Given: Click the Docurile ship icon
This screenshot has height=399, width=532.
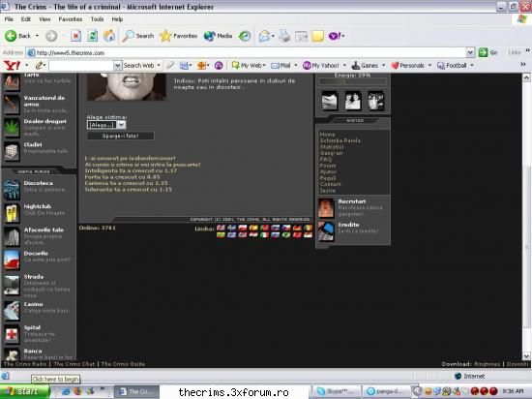Looking at the screenshot, I should pos(12,260).
